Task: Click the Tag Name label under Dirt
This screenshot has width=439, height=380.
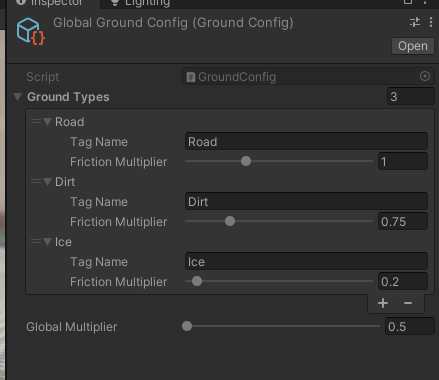Action: point(99,202)
